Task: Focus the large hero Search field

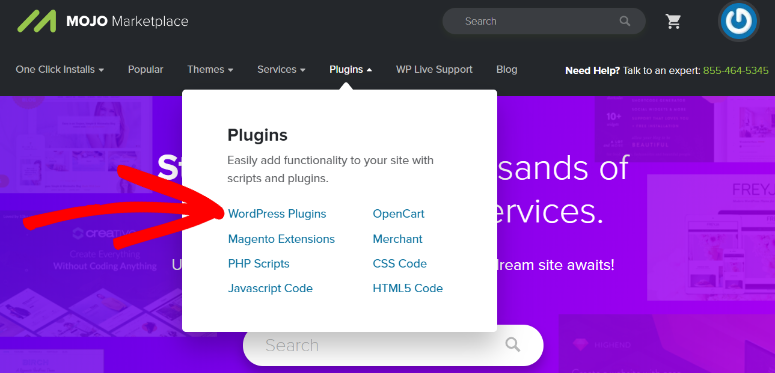Action: [393, 345]
